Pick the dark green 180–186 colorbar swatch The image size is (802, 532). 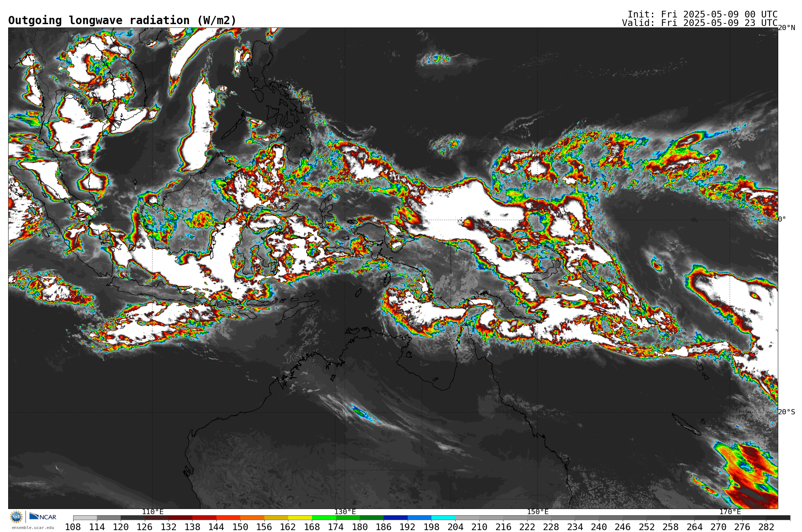(x=372, y=518)
